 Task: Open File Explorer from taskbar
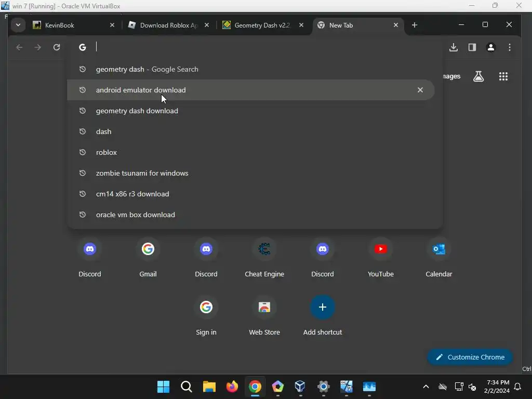pyautogui.click(x=209, y=387)
